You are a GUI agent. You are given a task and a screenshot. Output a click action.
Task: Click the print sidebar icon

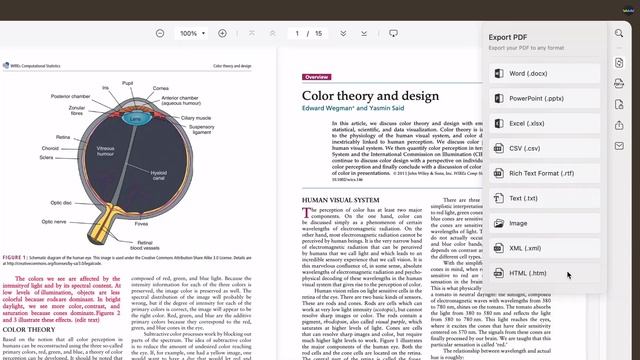(619, 83)
